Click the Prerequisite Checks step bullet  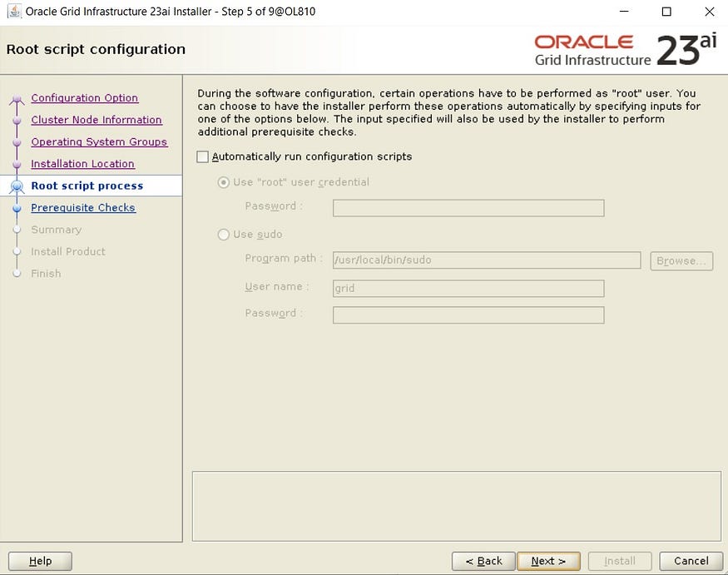tap(17, 208)
